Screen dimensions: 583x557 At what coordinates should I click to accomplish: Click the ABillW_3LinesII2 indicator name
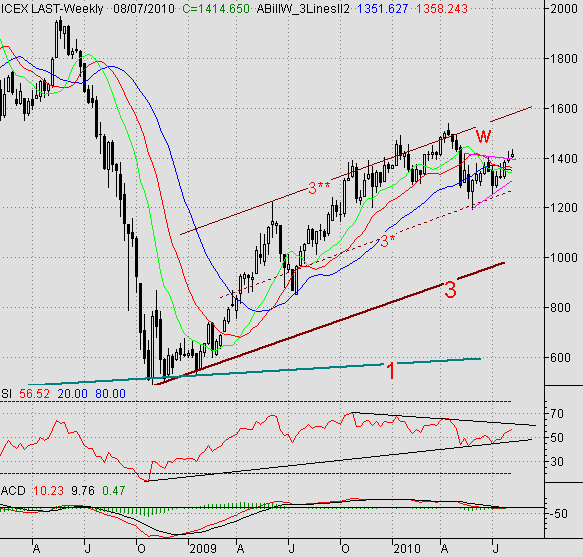pos(303,9)
